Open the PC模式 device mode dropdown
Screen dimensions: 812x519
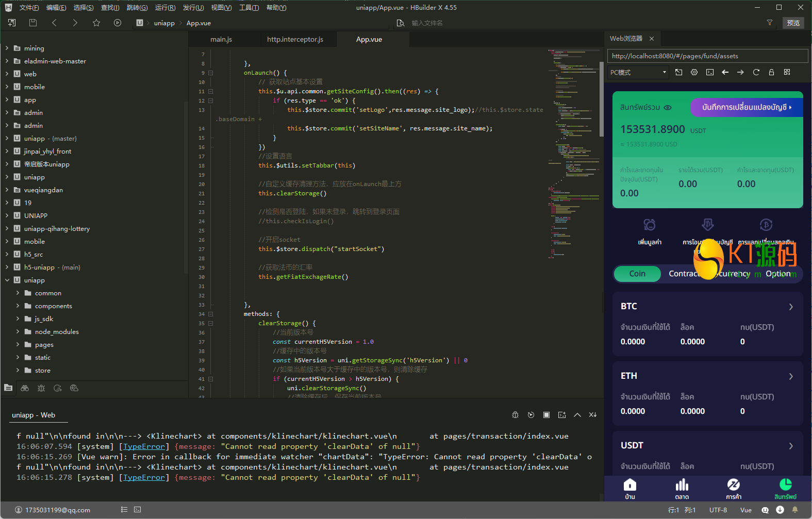(x=638, y=72)
